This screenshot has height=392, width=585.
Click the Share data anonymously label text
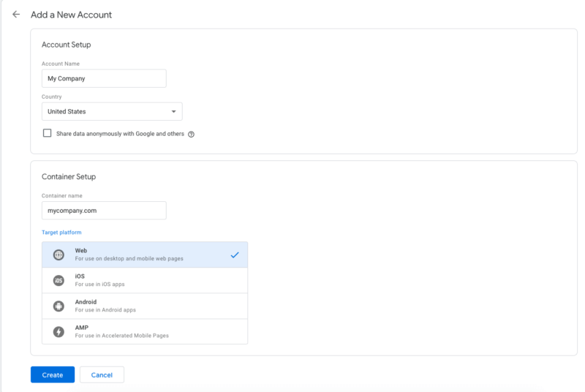pos(120,134)
